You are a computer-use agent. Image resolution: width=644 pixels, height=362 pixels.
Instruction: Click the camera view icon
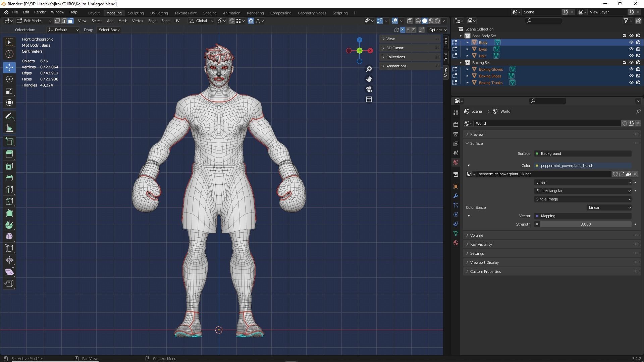pyautogui.click(x=369, y=89)
